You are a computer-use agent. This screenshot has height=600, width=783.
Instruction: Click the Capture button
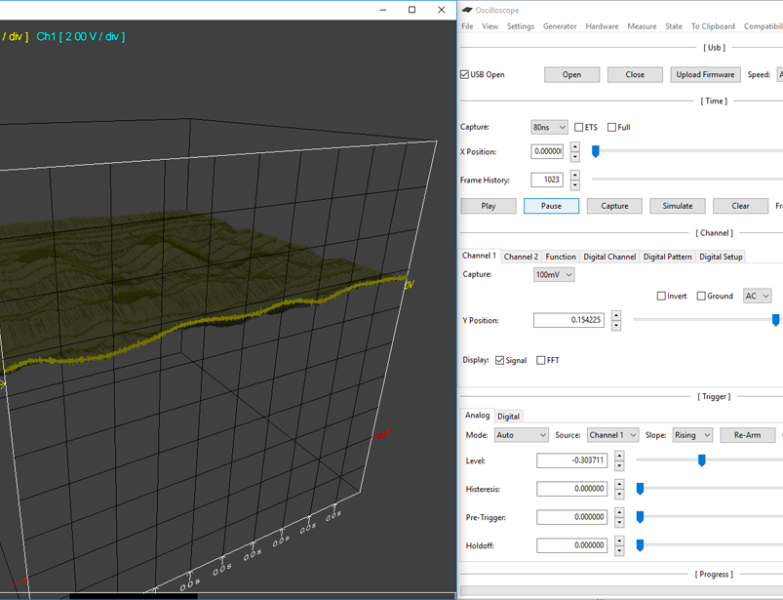(614, 206)
